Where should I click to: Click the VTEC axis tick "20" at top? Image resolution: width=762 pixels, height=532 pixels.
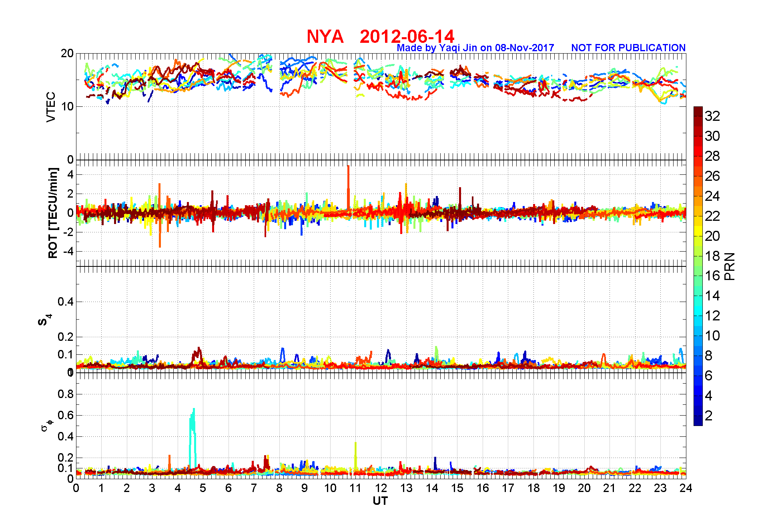[67, 53]
